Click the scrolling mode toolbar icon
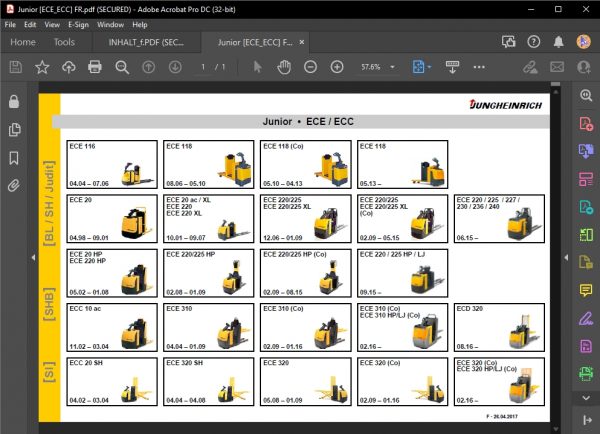600x434 pixels. pyautogui.click(x=452, y=67)
